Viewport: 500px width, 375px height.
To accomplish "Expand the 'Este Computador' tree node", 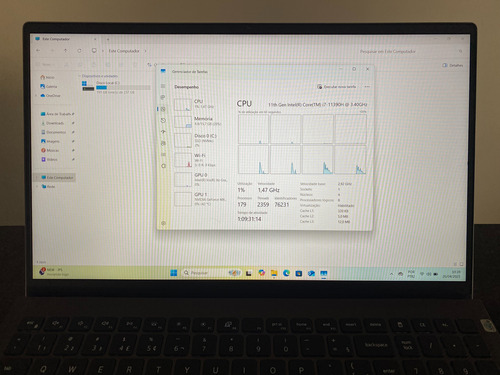I will [37, 177].
